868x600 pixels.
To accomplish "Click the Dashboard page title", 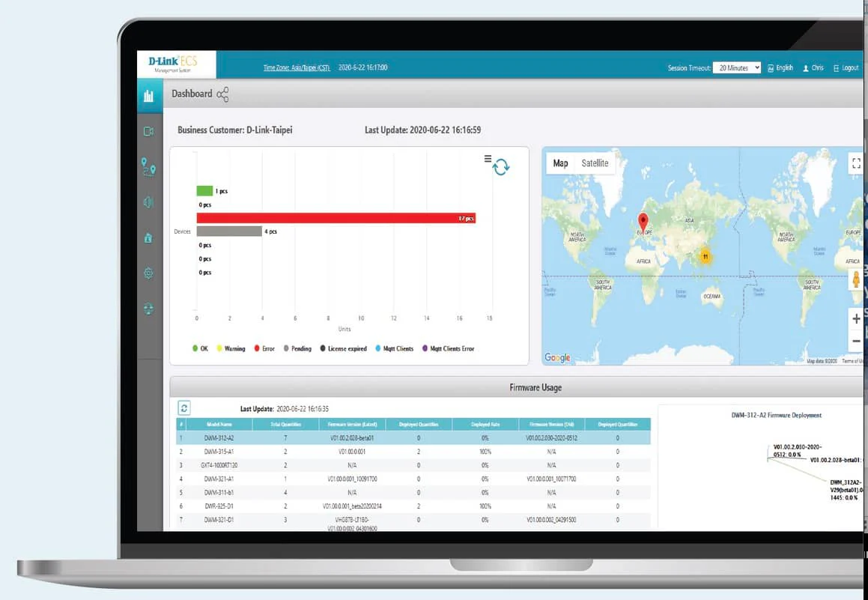I will click(192, 94).
